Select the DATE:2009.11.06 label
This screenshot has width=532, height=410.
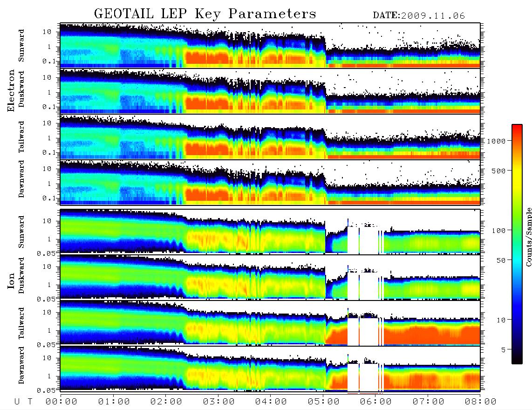(x=419, y=16)
